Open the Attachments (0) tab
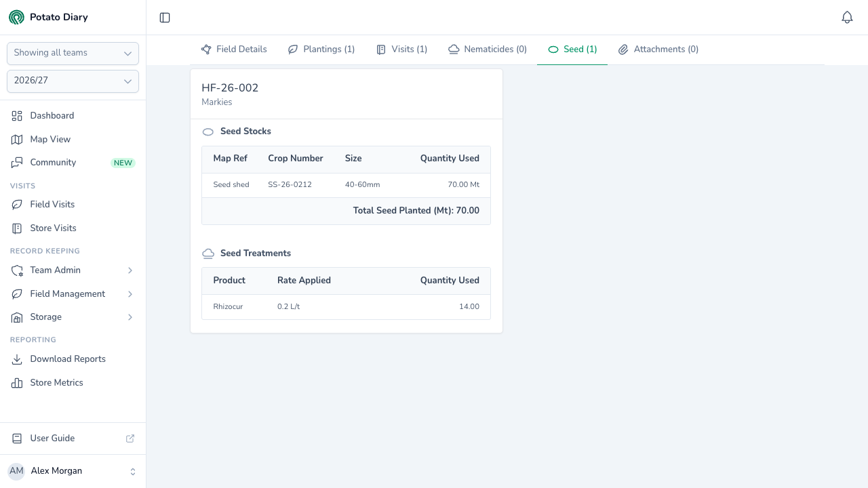The image size is (868, 488). (658, 49)
